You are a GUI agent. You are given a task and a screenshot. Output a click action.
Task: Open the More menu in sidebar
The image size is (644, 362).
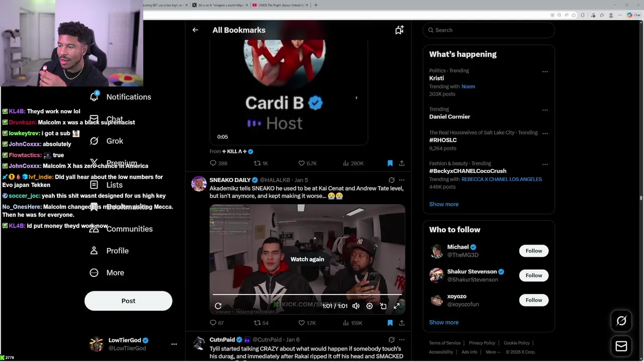pos(107,273)
